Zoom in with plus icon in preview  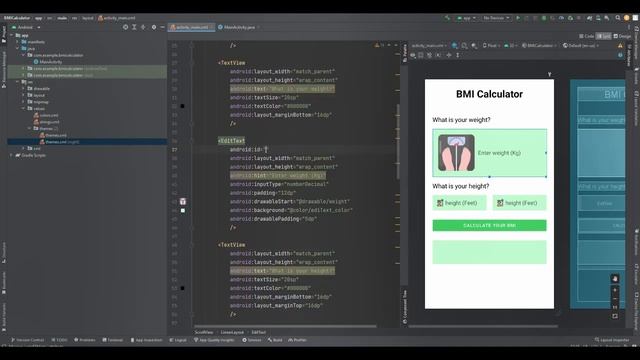point(615,290)
